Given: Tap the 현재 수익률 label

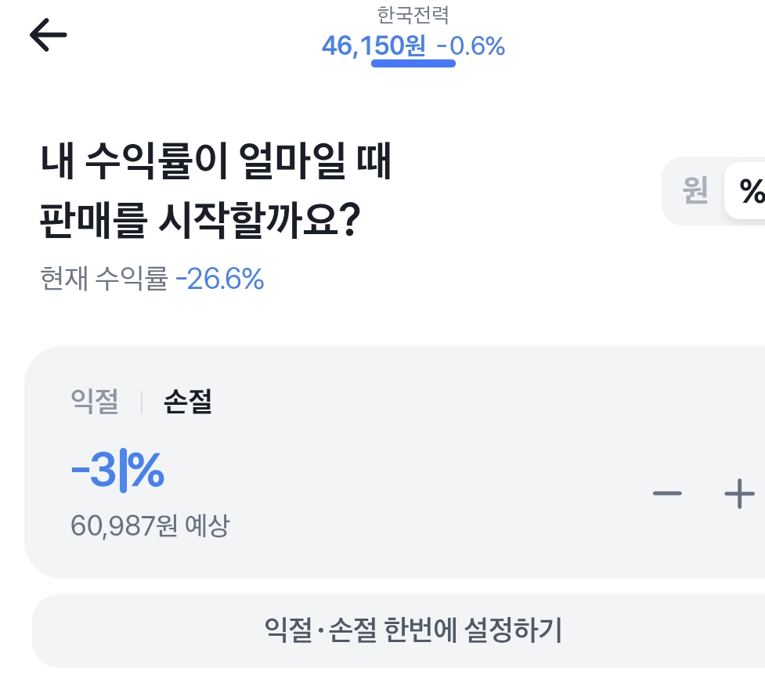Looking at the screenshot, I should pos(103,279).
